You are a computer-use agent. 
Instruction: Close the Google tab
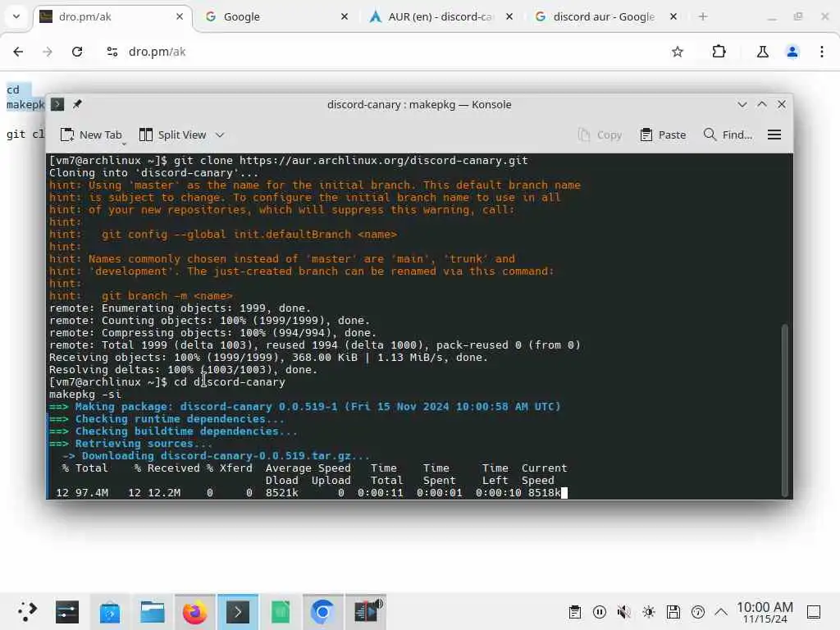click(345, 16)
